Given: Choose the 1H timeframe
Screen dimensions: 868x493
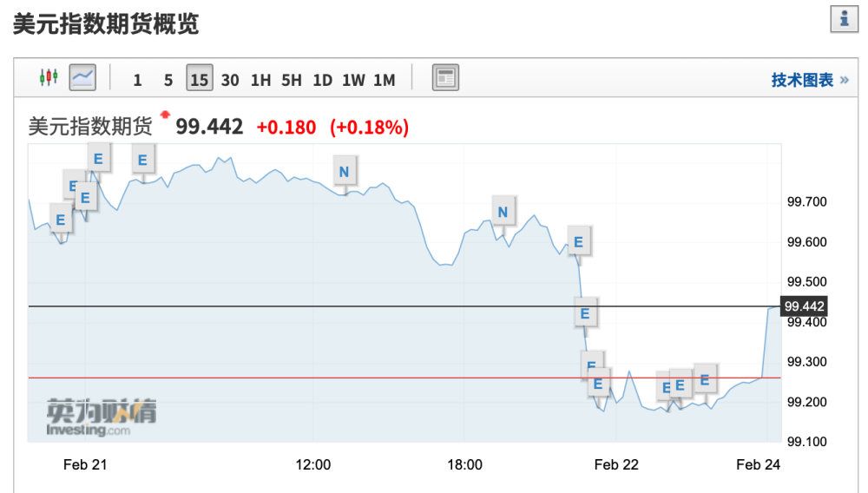Looking at the screenshot, I should coord(260,80).
